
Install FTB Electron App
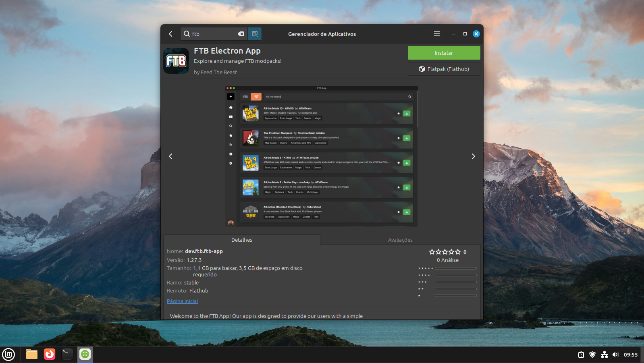click(x=444, y=53)
